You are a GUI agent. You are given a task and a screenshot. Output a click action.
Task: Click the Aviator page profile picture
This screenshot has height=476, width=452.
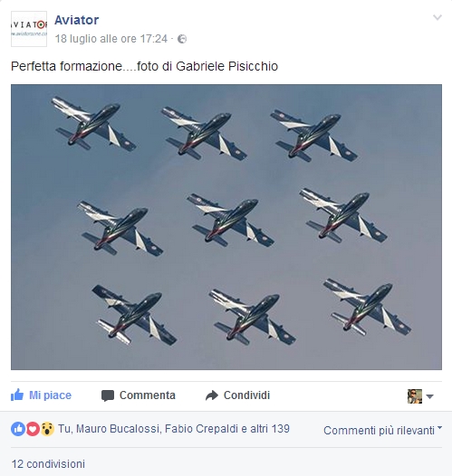(29, 29)
